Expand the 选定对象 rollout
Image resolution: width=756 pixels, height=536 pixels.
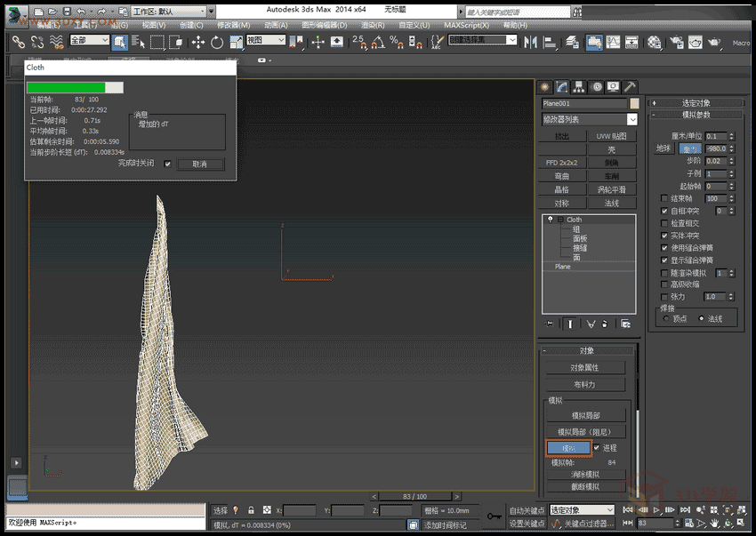[696, 103]
